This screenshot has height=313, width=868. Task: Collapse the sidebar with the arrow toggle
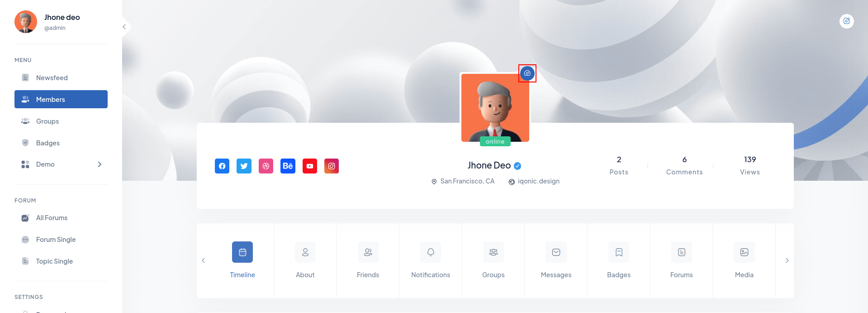click(x=124, y=27)
